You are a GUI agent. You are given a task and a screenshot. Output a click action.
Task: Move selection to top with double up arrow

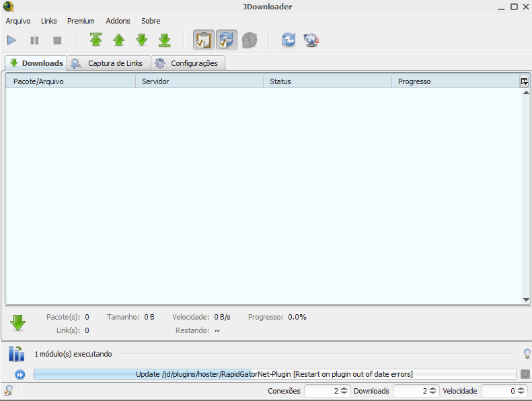pyautogui.click(x=96, y=40)
